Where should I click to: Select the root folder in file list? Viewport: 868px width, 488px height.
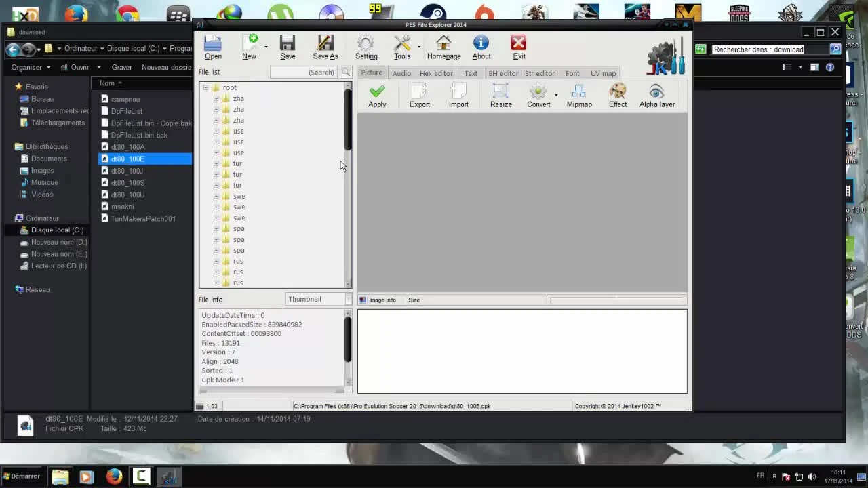click(229, 87)
